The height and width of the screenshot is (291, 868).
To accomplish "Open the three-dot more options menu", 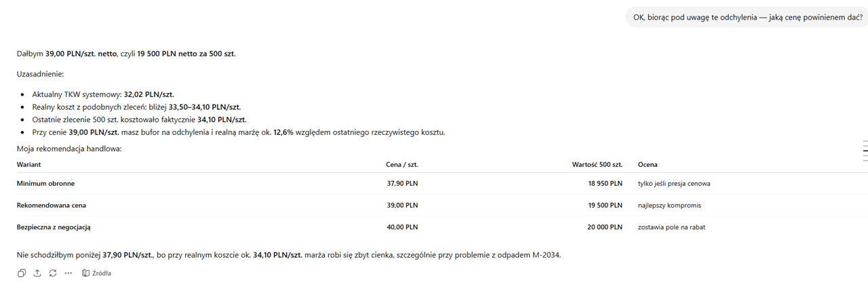I will click(x=68, y=273).
